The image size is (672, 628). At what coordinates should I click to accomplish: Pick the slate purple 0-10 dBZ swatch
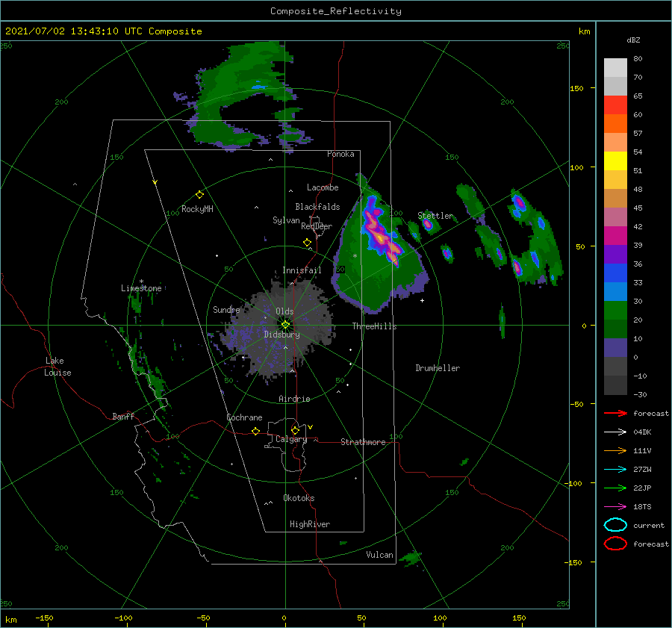click(615, 348)
